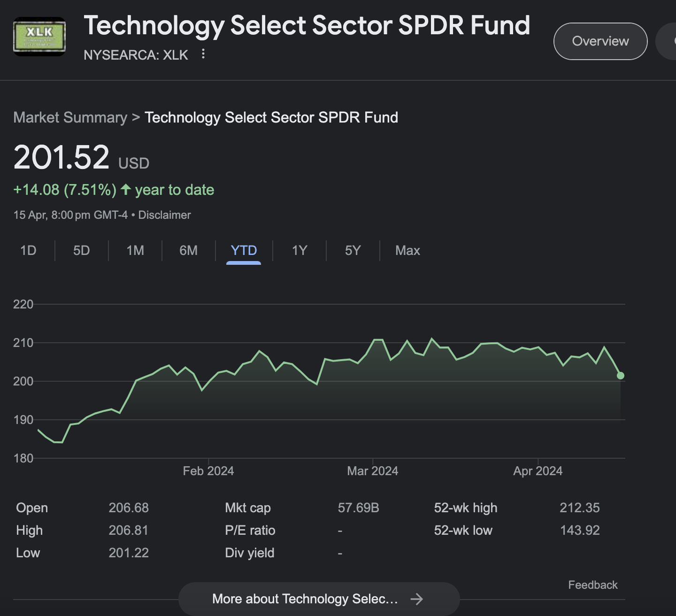Click the Mkt cap value 57.69B

359,508
